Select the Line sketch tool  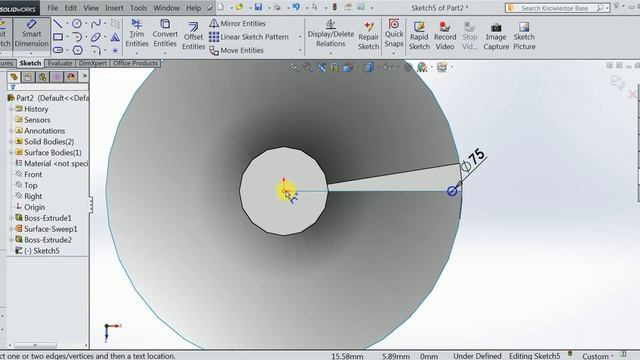pyautogui.click(x=58, y=24)
